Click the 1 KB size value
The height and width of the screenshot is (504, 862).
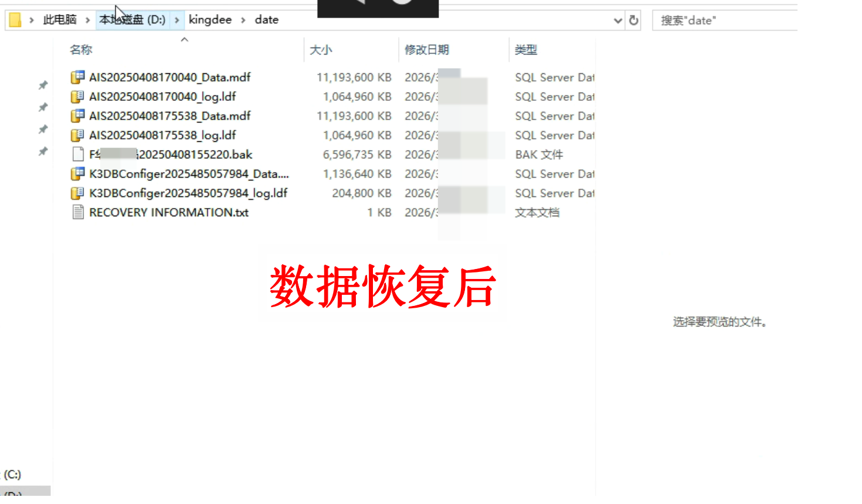pos(379,213)
